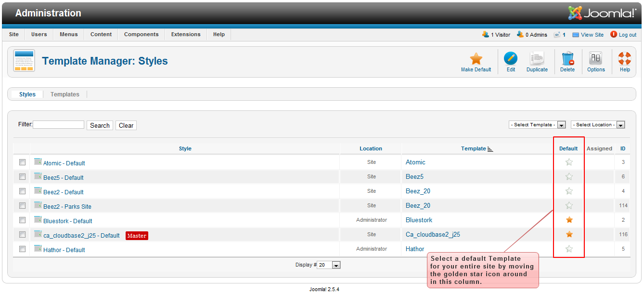Click the Log out link
This screenshot has height=295, width=644.
coord(628,35)
